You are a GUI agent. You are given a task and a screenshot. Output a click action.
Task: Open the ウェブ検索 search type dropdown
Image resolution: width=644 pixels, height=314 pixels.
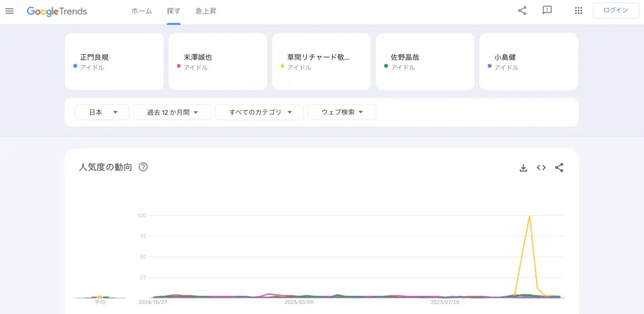[x=341, y=112]
